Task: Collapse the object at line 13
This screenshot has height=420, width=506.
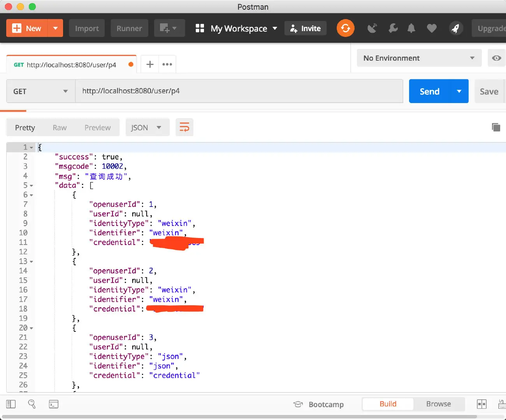Action: pyautogui.click(x=32, y=262)
